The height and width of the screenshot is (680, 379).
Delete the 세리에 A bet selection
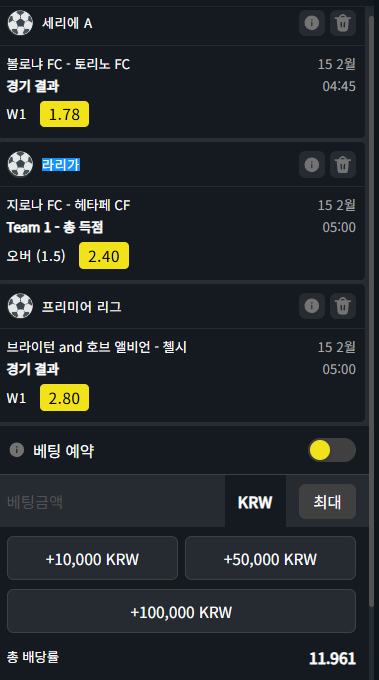pos(343,23)
